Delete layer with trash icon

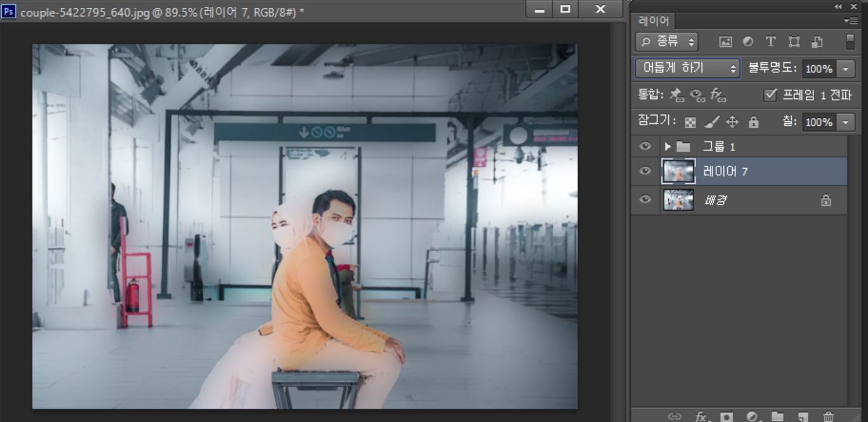pyautogui.click(x=828, y=416)
